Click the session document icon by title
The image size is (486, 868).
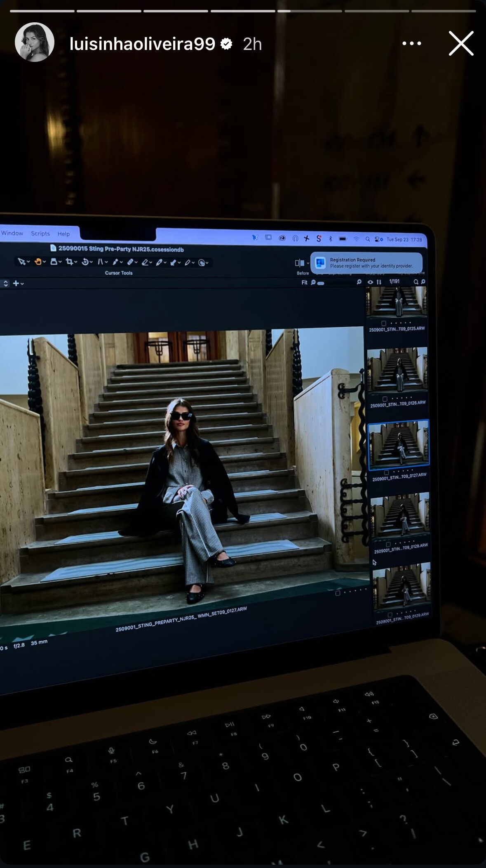coord(53,248)
